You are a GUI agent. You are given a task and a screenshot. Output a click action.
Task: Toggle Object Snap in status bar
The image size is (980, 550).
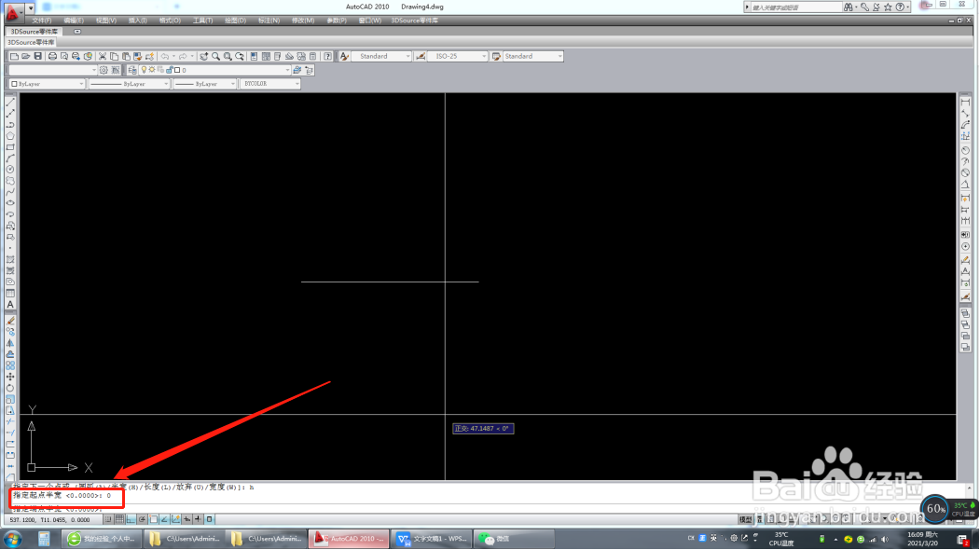click(x=154, y=518)
